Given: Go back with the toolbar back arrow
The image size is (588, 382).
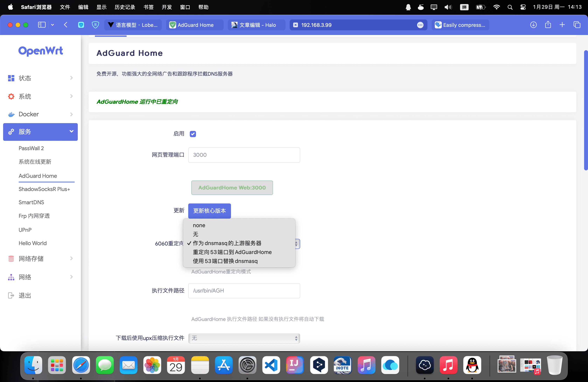Looking at the screenshot, I should [66, 25].
